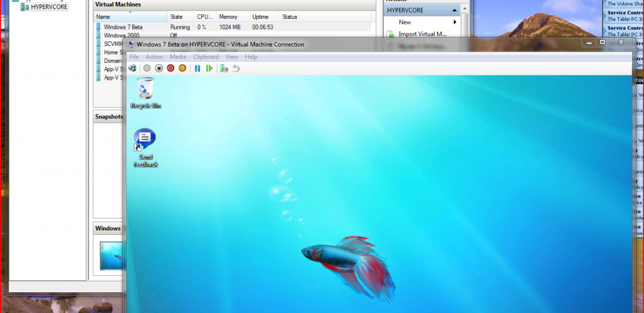The height and width of the screenshot is (313, 644).
Task: Click the Turn Off (stop square) icon
Action: 159,68
